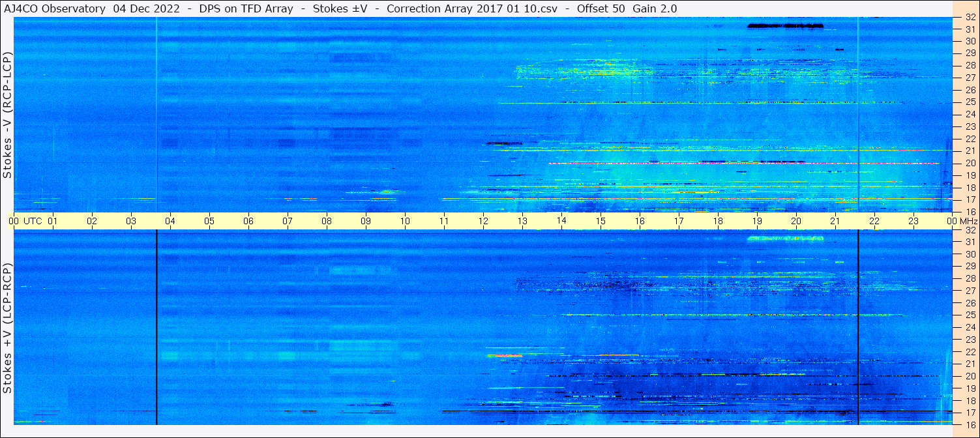Choose the 13 hour tick label
980x438 pixels.
[522, 221]
